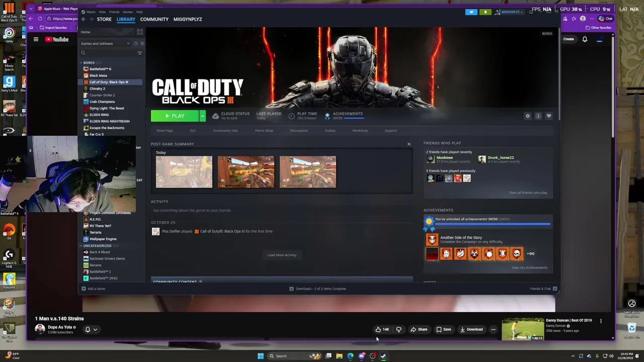Screen dimensions: 644x362
Task: Open the Achievements ribbon icon
Action: (x=327, y=116)
